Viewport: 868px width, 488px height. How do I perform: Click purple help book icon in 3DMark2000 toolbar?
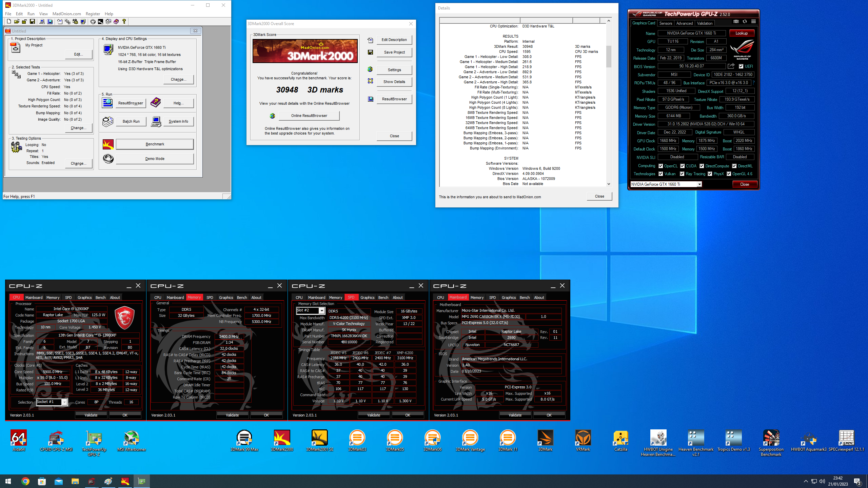116,21
